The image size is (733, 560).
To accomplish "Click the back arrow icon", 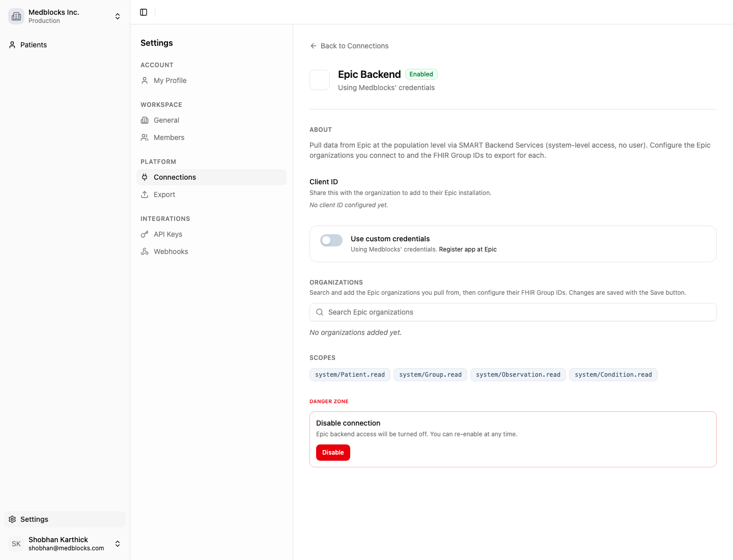I will pos(314,46).
